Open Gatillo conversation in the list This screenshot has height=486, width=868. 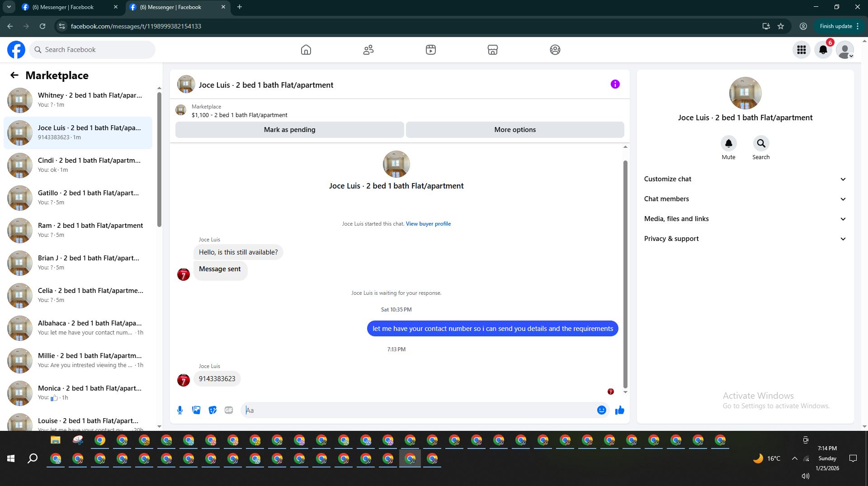[x=78, y=198]
